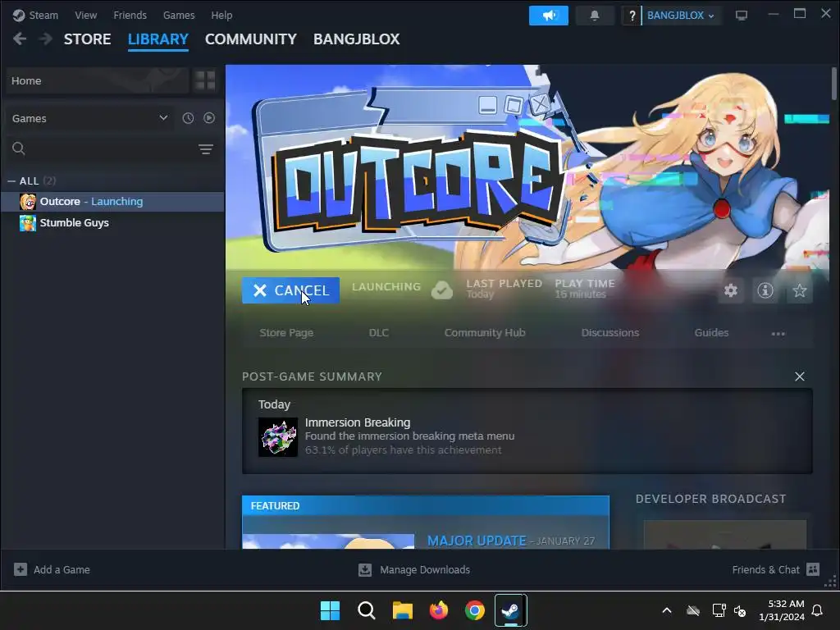Screen dimensions: 840x630
Task: Cancel the Outcore launch
Action: pos(290,290)
